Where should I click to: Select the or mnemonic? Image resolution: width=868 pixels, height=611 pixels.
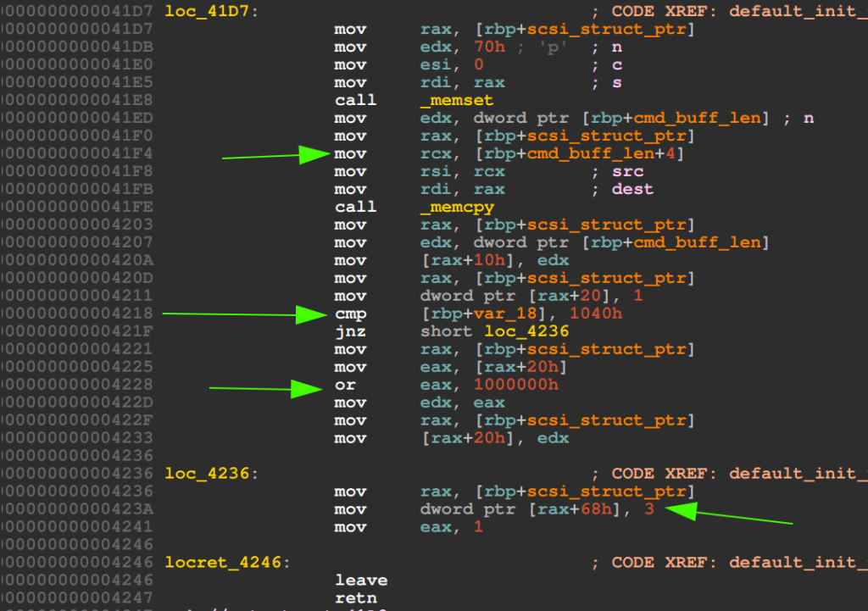point(345,385)
